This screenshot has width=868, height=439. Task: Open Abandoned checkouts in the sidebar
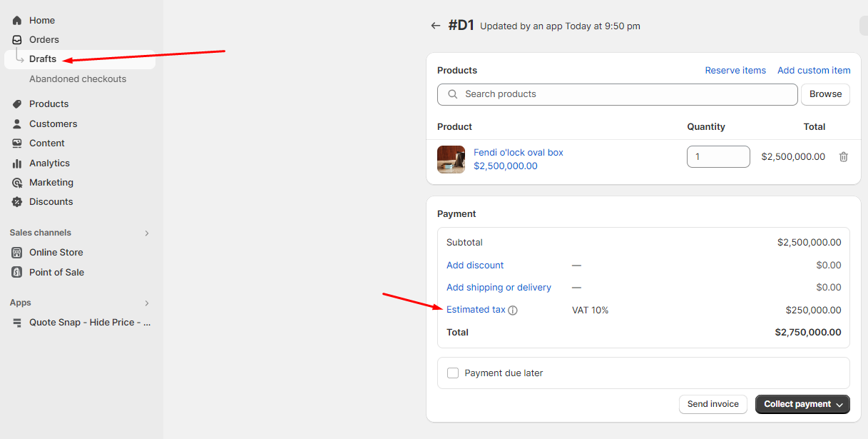point(78,79)
